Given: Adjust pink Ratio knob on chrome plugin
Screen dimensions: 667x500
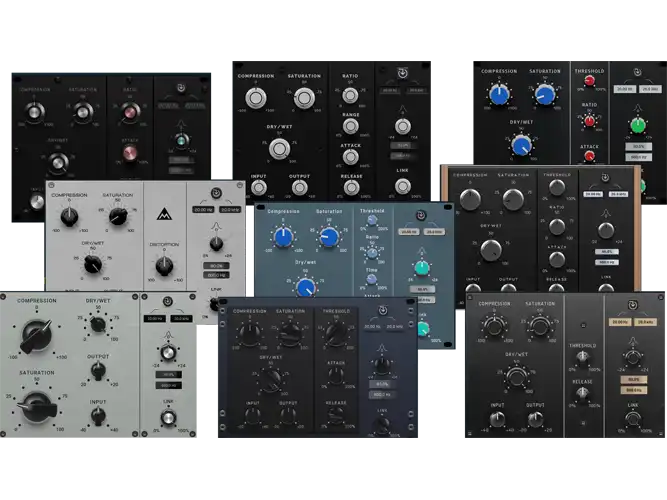Looking at the screenshot, I should (130, 112).
